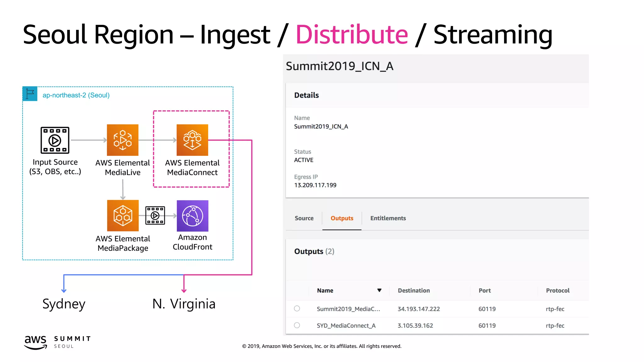Image resolution: width=644 pixels, height=362 pixels.
Task: Click the ap-northeast-2 (Seoul) region label
Action: [x=76, y=95]
